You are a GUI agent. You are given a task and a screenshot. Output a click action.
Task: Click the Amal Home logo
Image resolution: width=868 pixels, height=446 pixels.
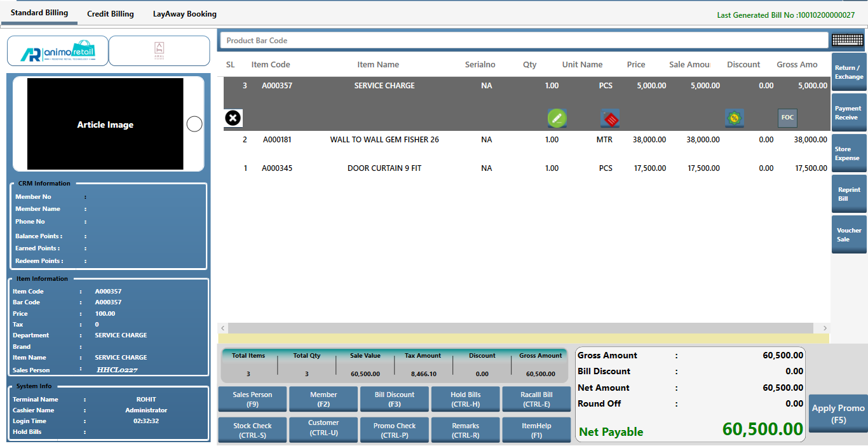pos(159,51)
